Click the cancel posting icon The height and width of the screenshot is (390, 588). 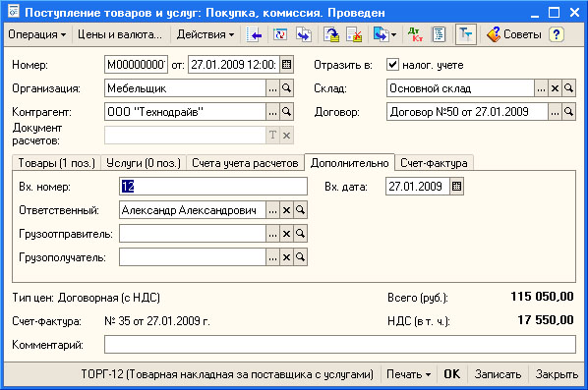(x=354, y=34)
